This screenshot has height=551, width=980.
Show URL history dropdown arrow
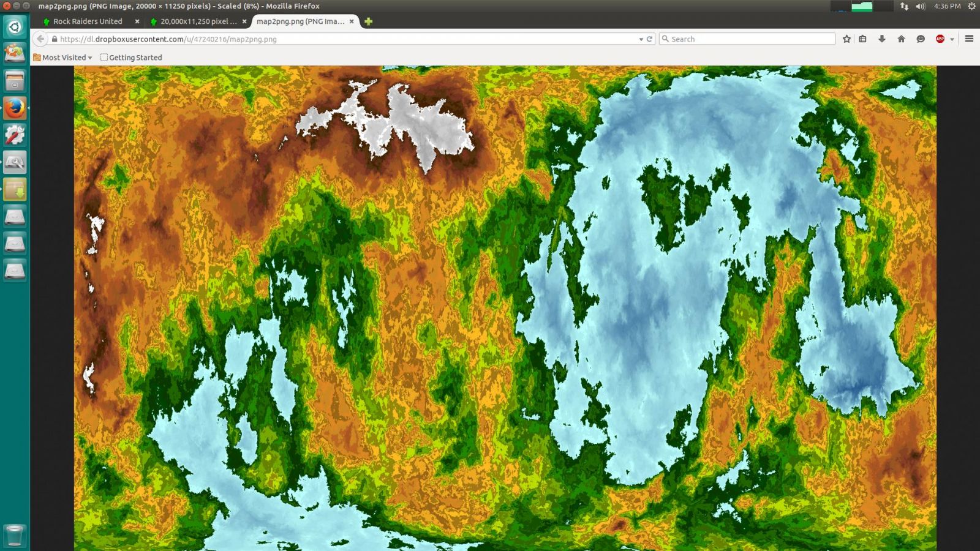click(641, 39)
